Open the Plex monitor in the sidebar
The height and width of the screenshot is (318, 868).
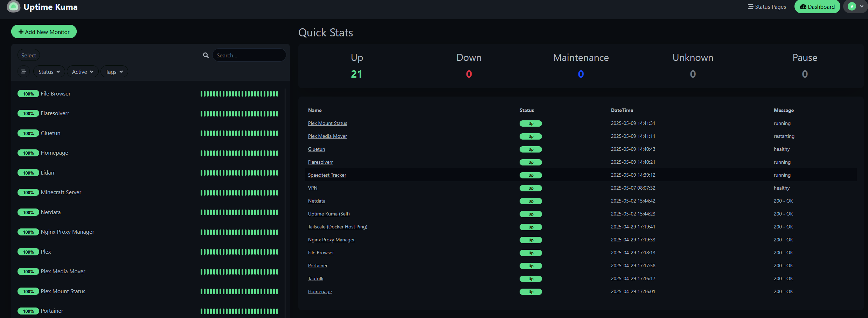(x=148, y=252)
